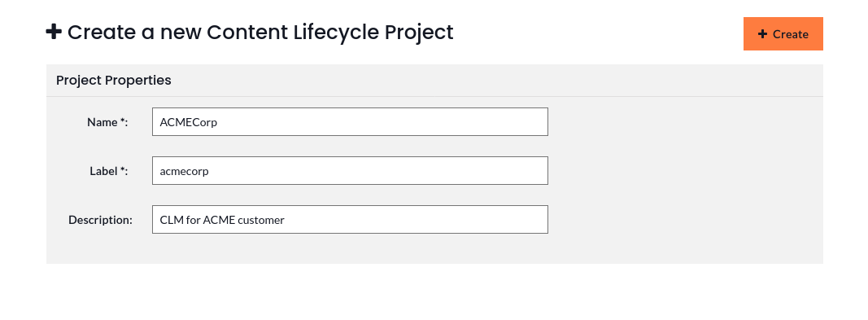
Task: Click the Project Properties panel header
Action: pos(434,81)
